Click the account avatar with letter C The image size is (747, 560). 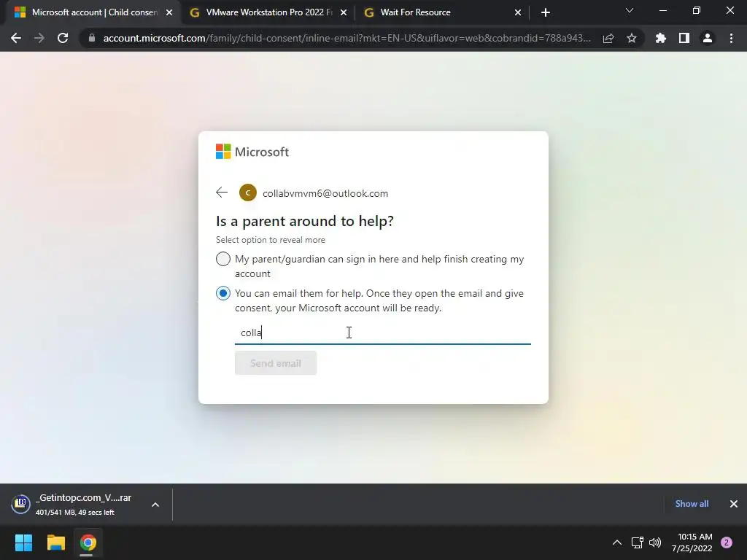pos(248,192)
